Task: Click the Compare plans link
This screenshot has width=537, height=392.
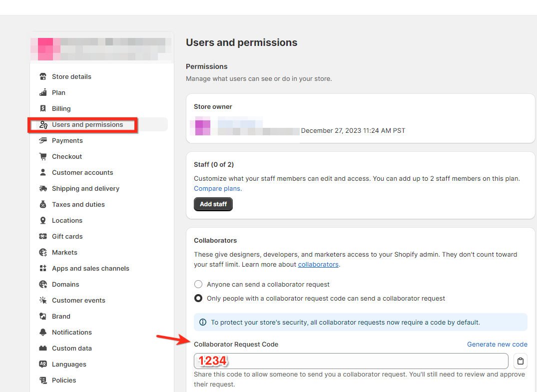Action: tap(217, 188)
